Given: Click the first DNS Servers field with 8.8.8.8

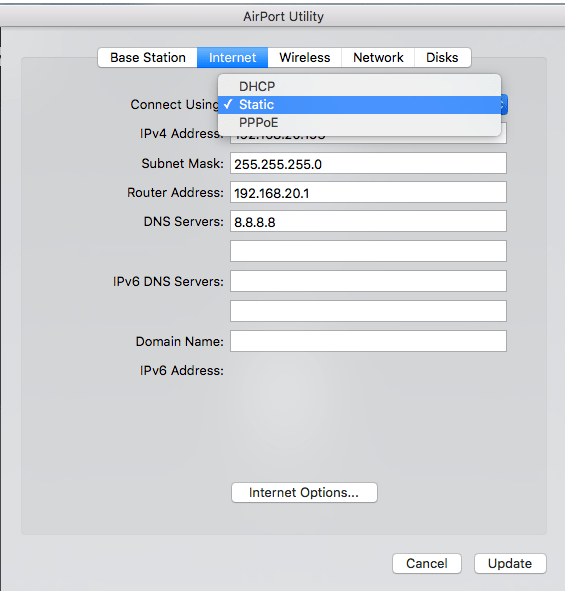Looking at the screenshot, I should [x=368, y=221].
